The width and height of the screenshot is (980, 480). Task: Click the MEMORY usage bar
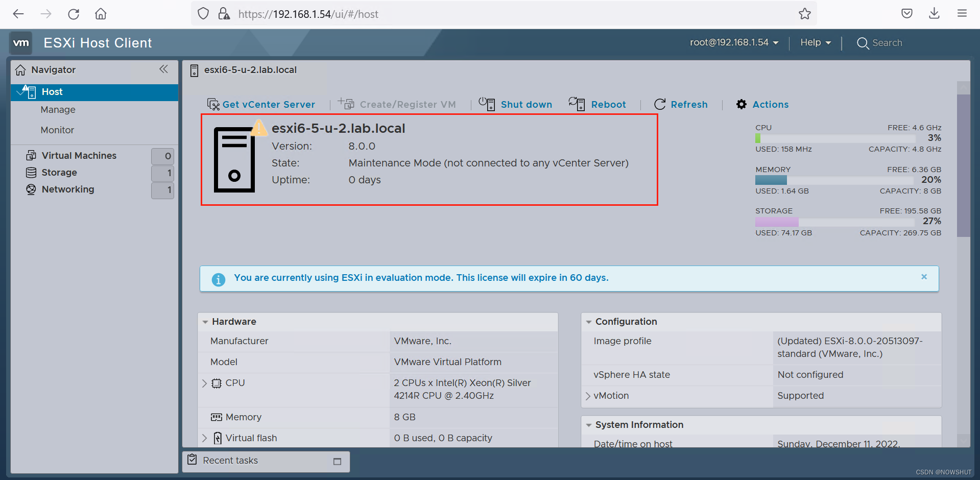(x=834, y=180)
